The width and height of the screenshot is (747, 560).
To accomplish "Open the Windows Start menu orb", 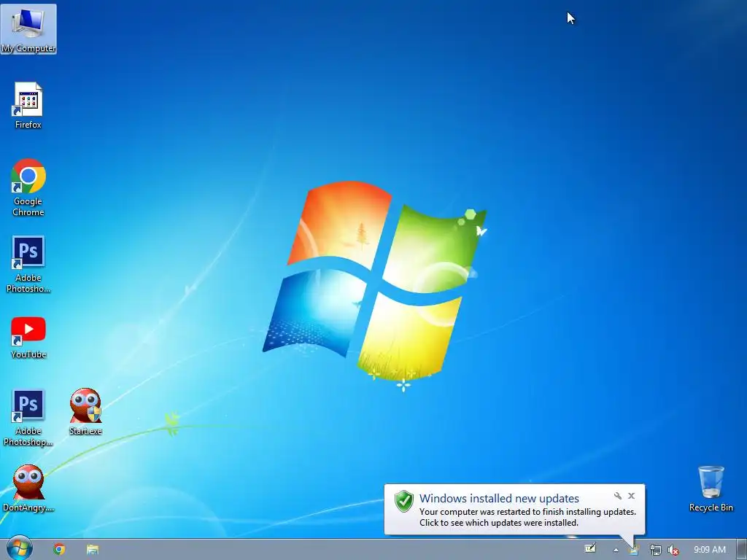I will 20,548.
